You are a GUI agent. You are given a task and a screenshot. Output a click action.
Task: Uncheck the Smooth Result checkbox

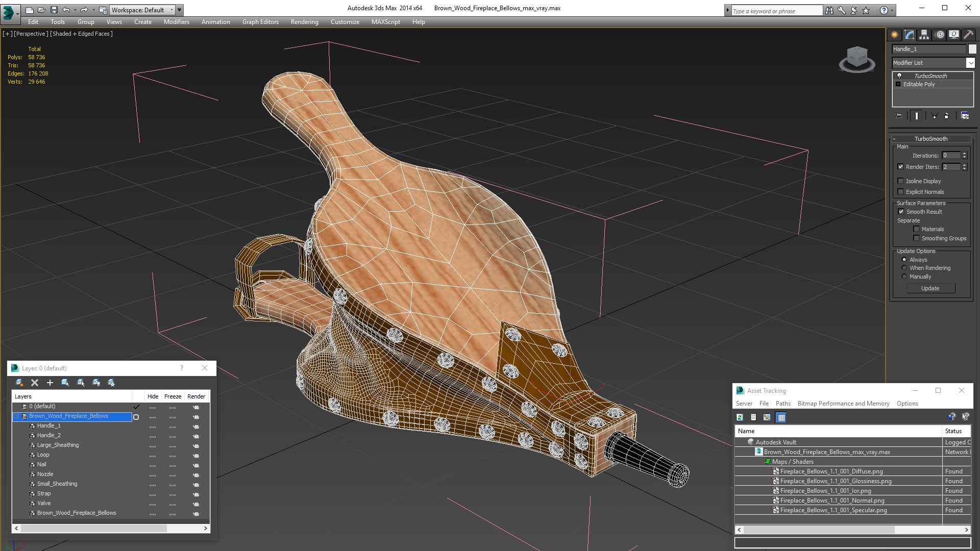[x=901, y=212]
